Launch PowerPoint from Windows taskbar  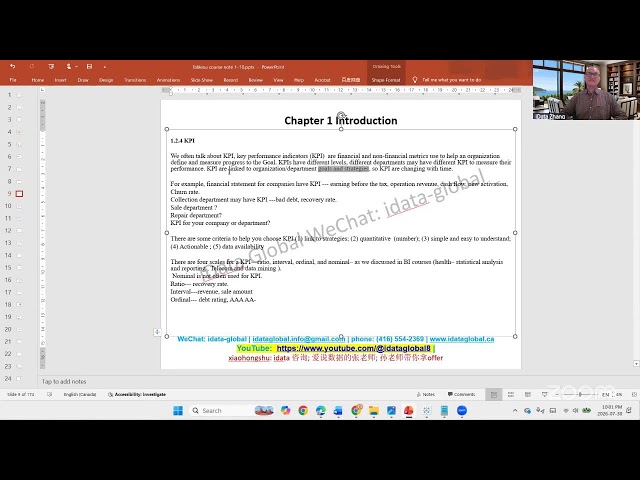click(409, 411)
